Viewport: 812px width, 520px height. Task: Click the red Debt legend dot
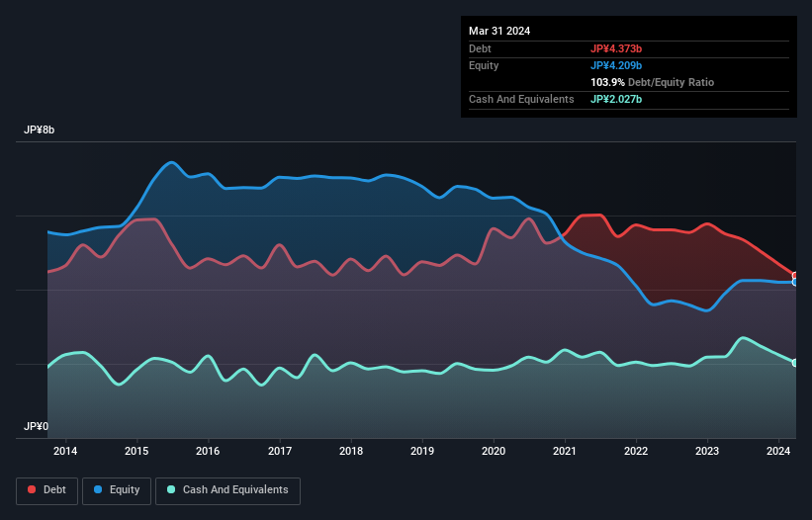point(32,489)
